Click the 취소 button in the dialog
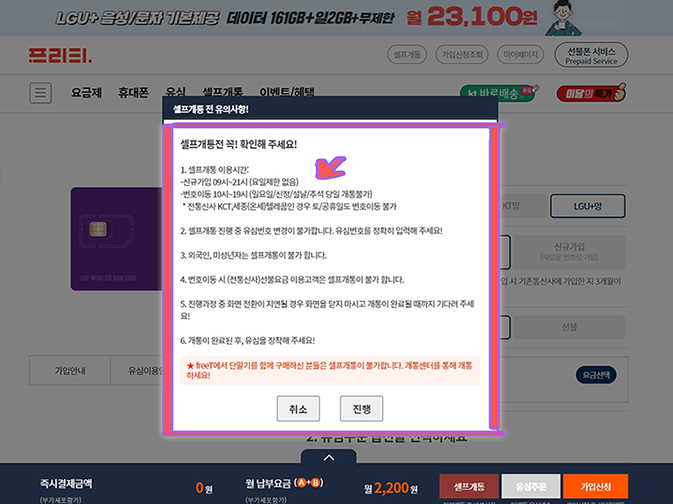 click(298, 409)
